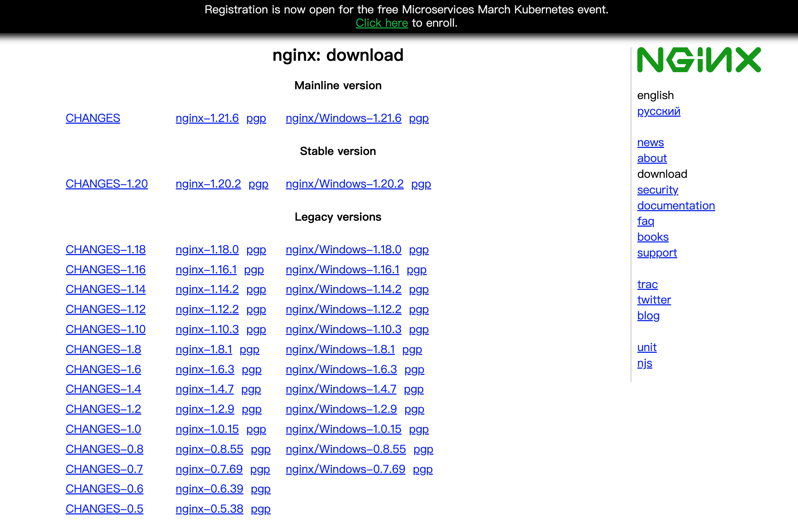The width and height of the screenshot is (798, 532).
Task: Open CHANGES-1.8 link
Action: 103,349
